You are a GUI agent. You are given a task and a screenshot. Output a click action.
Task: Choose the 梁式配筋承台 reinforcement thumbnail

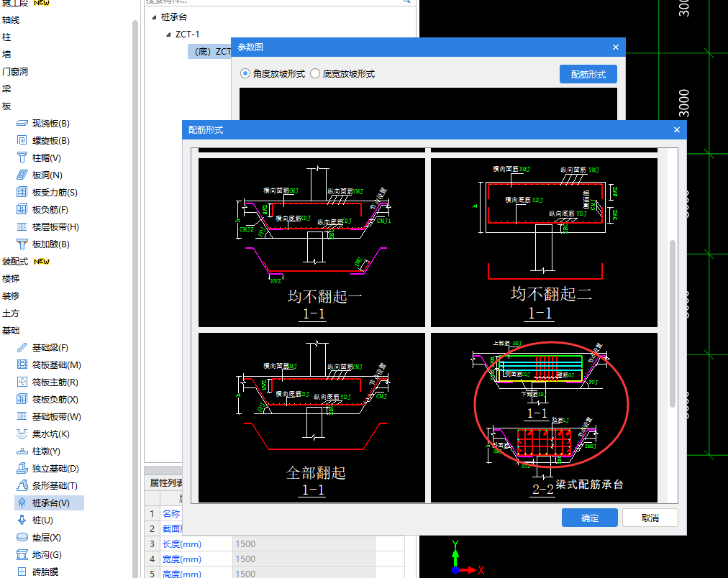coord(544,418)
